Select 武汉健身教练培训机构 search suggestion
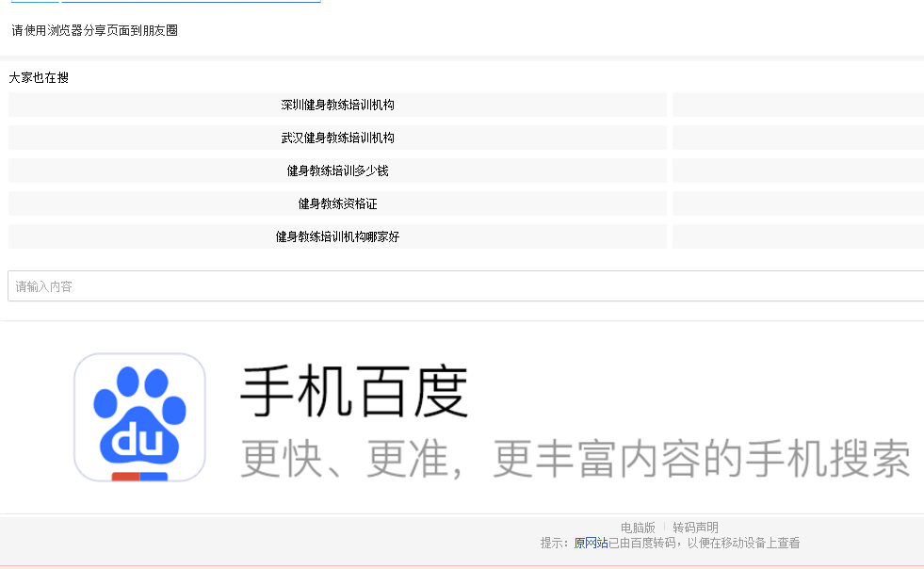 tap(337, 138)
